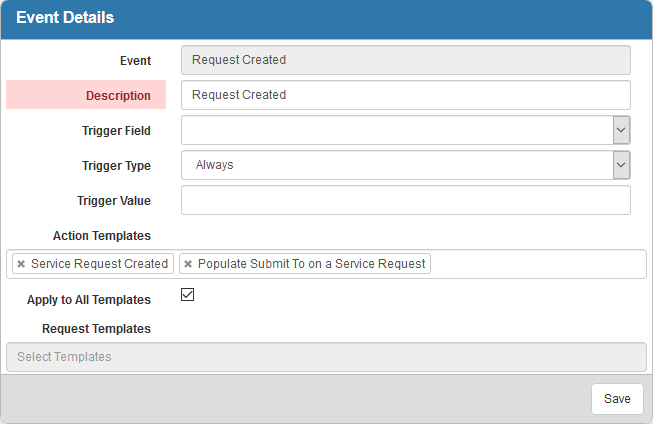The width and height of the screenshot is (653, 424).
Task: Click the Apply to All Templates label
Action: (x=89, y=300)
